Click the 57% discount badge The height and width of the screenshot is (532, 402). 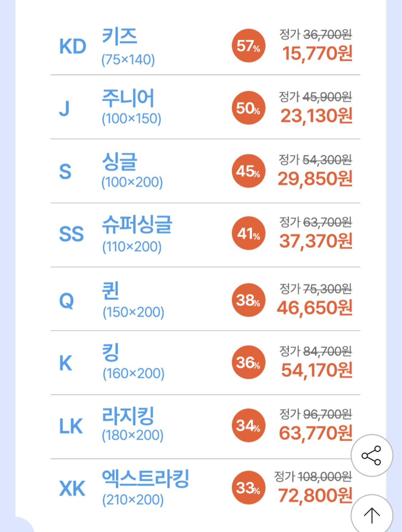[249, 46]
